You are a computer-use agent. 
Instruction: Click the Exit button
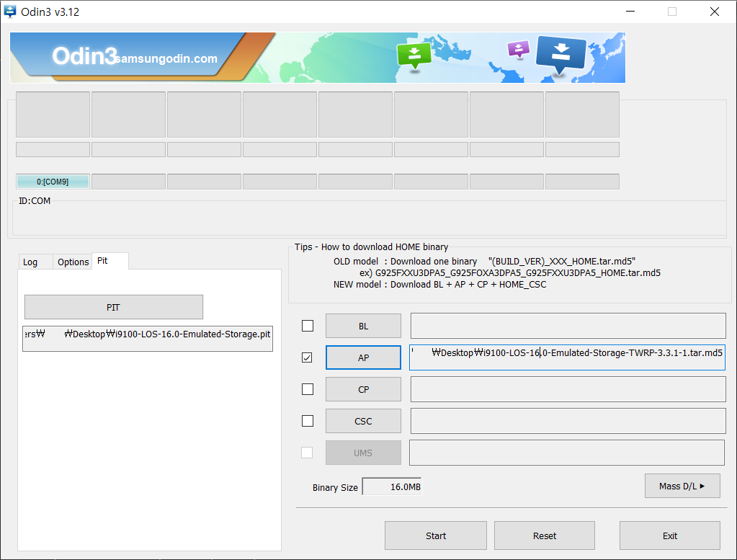click(670, 535)
